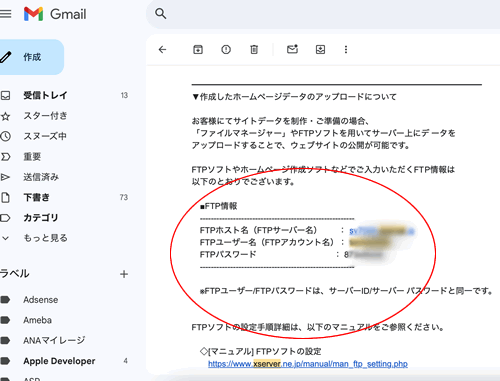
Task: Mark as unread with envelope icon
Action: pos(292,49)
